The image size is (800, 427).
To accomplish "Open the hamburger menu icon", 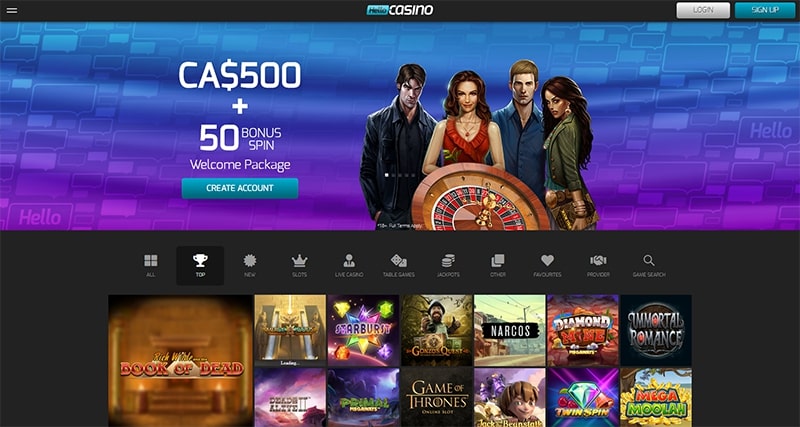I will click(x=12, y=10).
